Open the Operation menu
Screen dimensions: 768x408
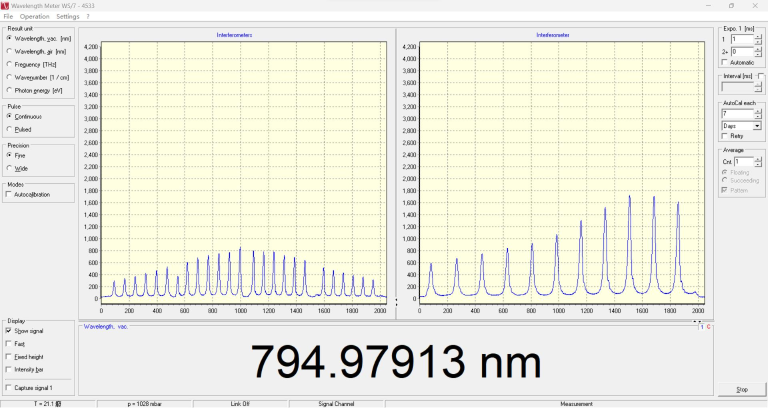click(x=34, y=16)
